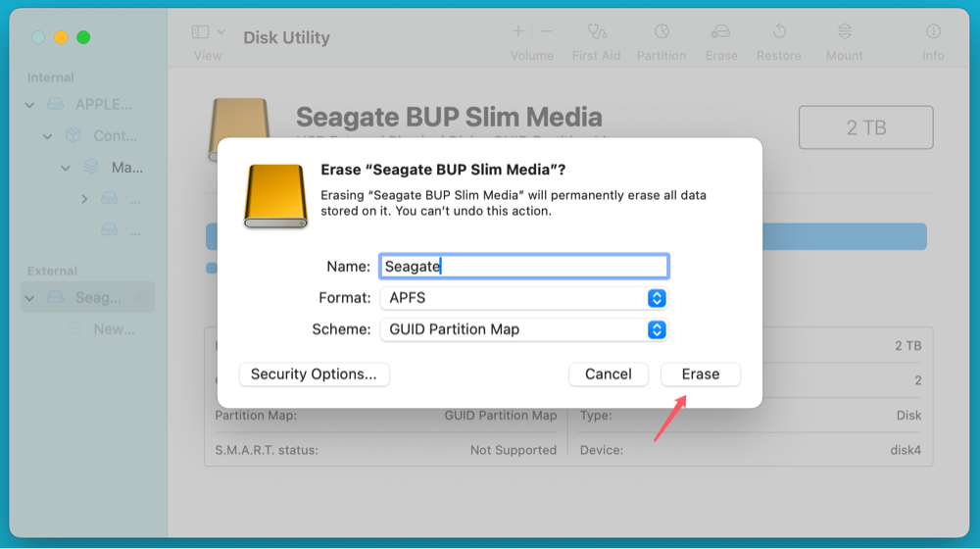980x549 pixels.
Task: Collapse the APPLE internal disk row
Action: (29, 105)
